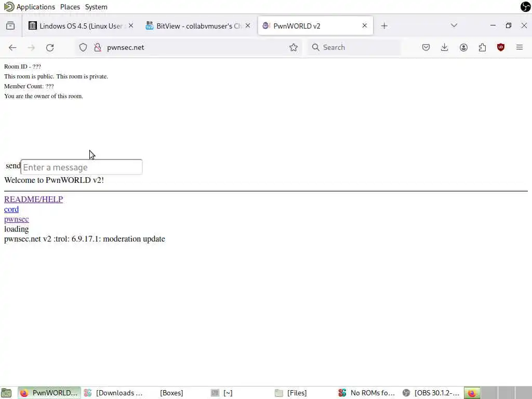
Task: Click the pwnsec.net address bar
Action: tap(188, 47)
